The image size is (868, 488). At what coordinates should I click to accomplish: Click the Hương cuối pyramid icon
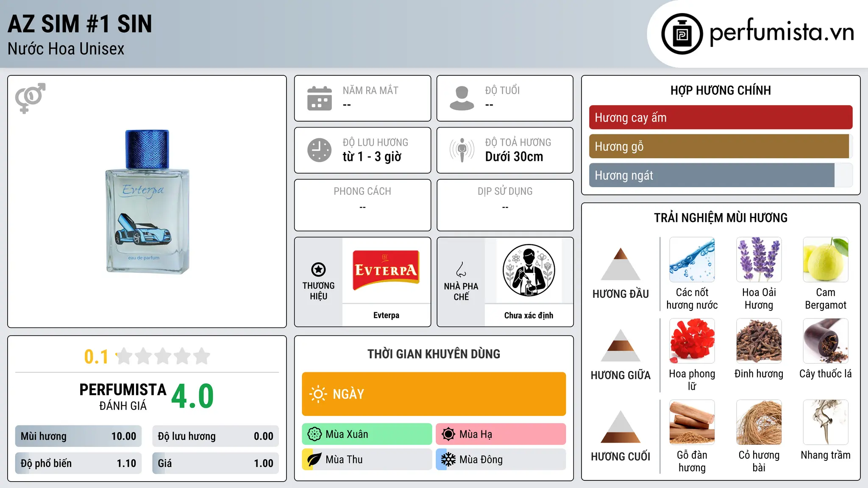[620, 427]
